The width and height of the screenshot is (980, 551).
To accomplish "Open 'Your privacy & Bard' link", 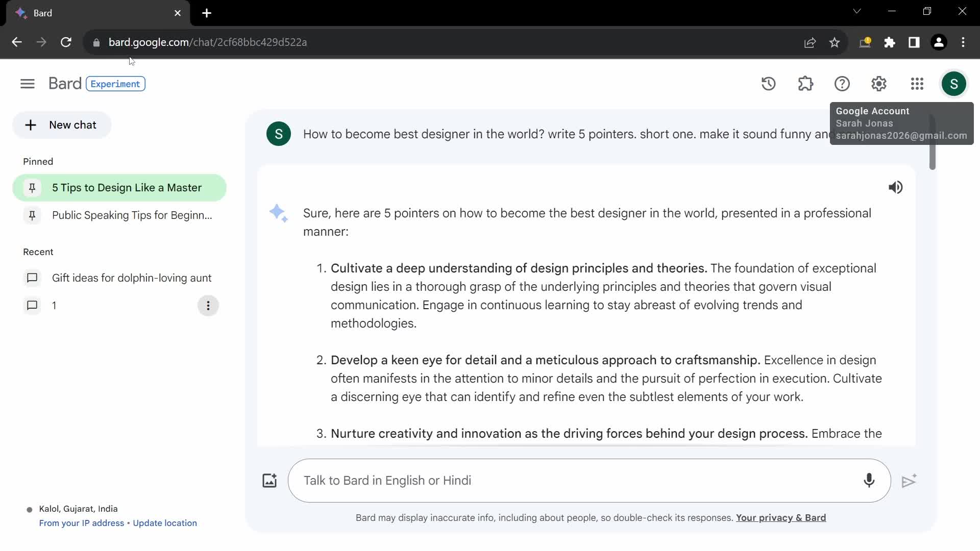I will (781, 518).
